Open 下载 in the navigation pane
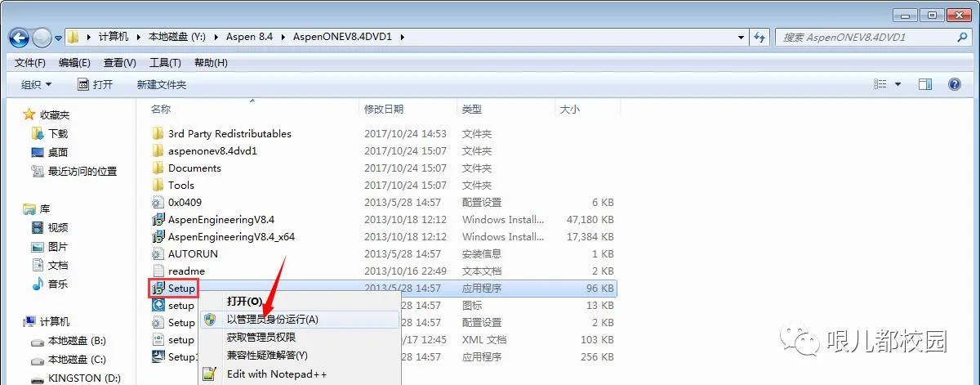980x385 pixels. pyautogui.click(x=57, y=133)
